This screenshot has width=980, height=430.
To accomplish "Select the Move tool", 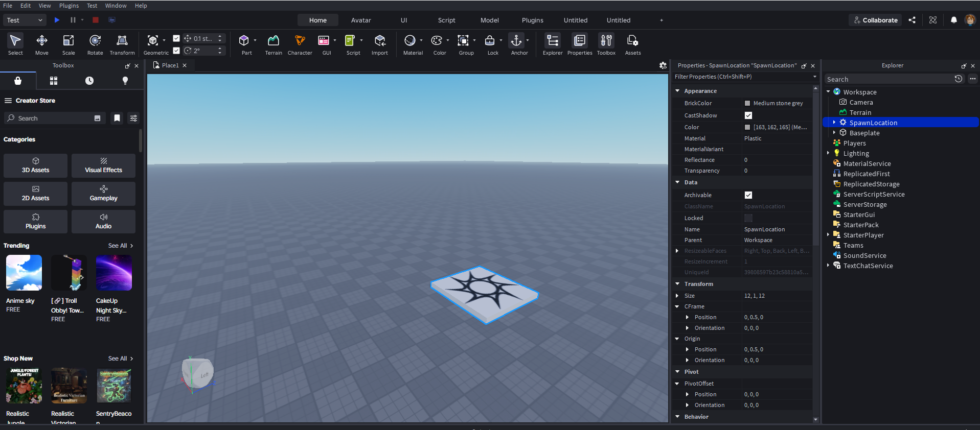I will 42,44.
